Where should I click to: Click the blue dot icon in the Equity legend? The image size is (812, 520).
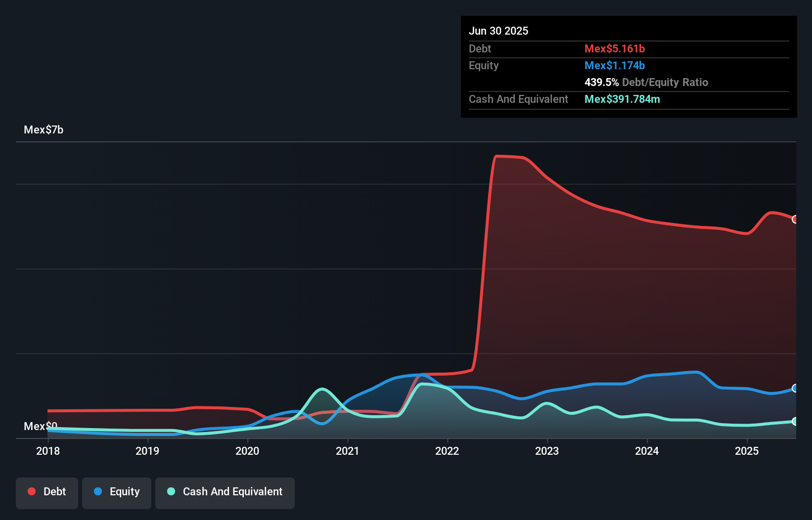(98, 491)
